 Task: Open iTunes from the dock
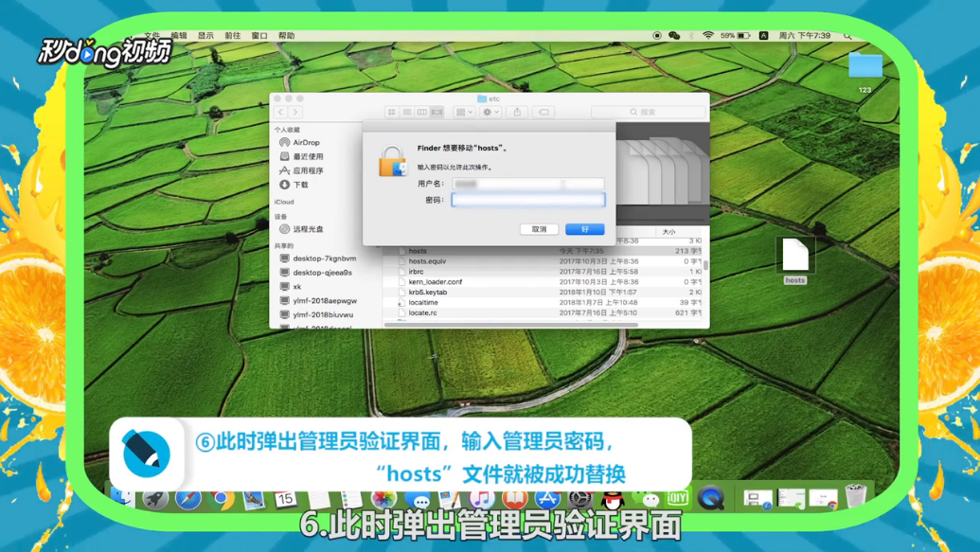[x=482, y=499]
